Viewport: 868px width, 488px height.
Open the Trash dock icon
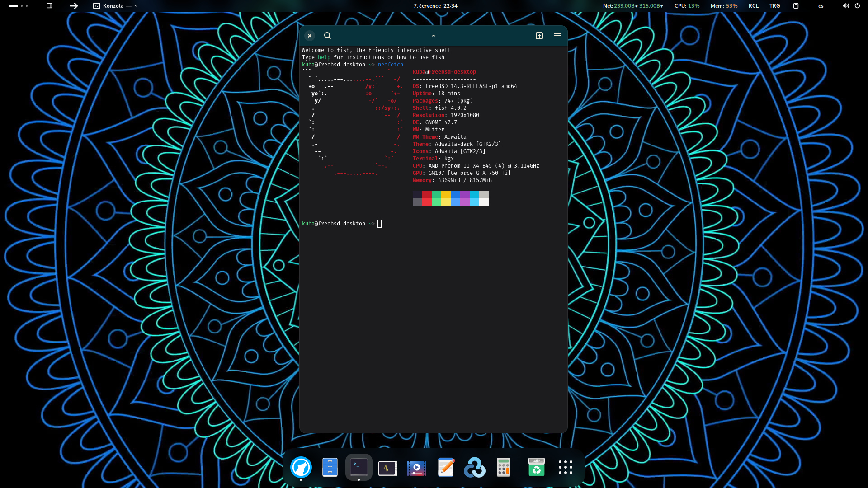(x=537, y=467)
